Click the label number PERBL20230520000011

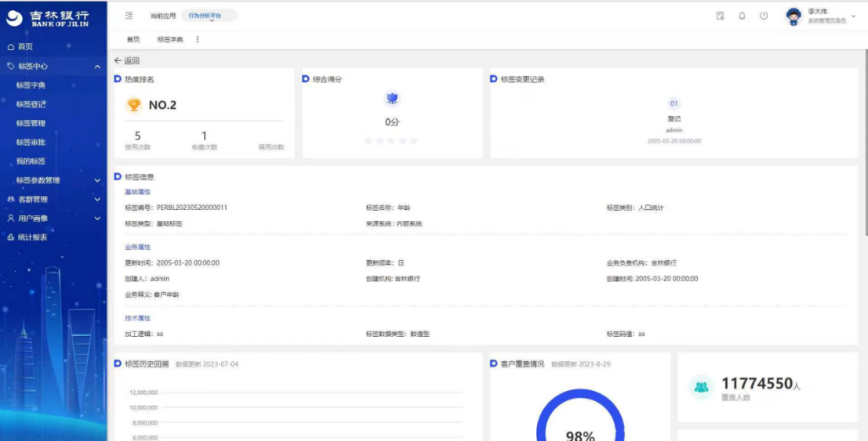[192, 208]
